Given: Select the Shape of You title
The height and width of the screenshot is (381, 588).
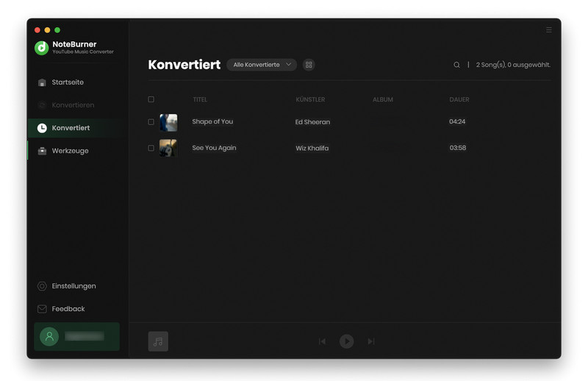Looking at the screenshot, I should point(212,121).
